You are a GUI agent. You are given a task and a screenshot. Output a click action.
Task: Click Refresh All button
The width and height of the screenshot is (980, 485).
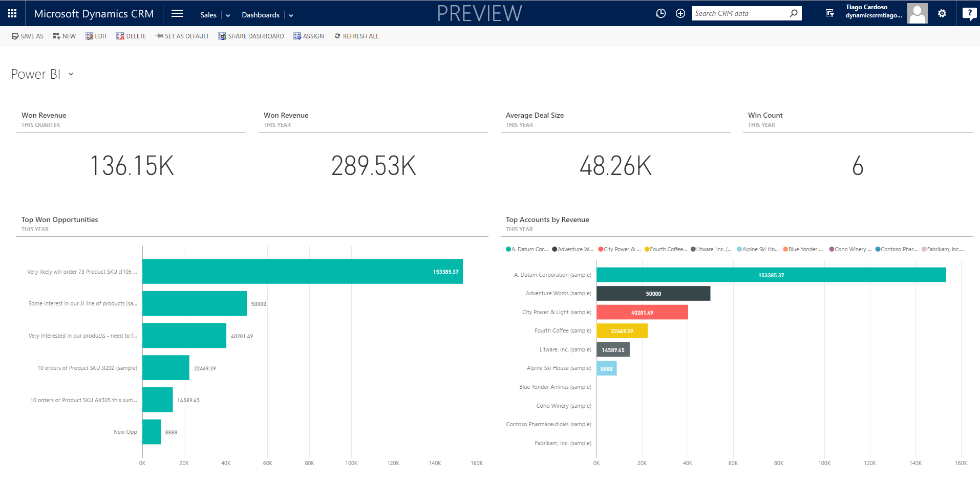(x=356, y=36)
